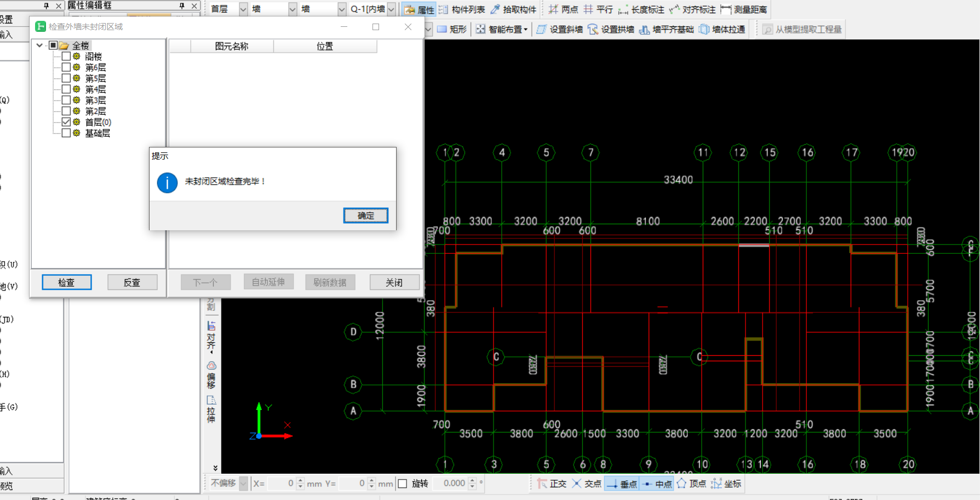Click 确定 in the 提示 dialog
The width and height of the screenshot is (980, 500).
click(x=366, y=215)
